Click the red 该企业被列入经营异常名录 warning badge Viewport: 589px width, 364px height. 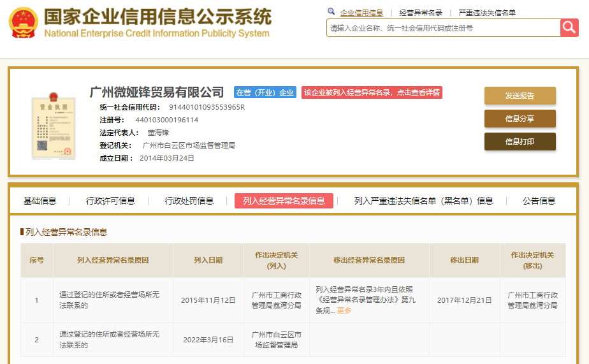[x=372, y=92]
